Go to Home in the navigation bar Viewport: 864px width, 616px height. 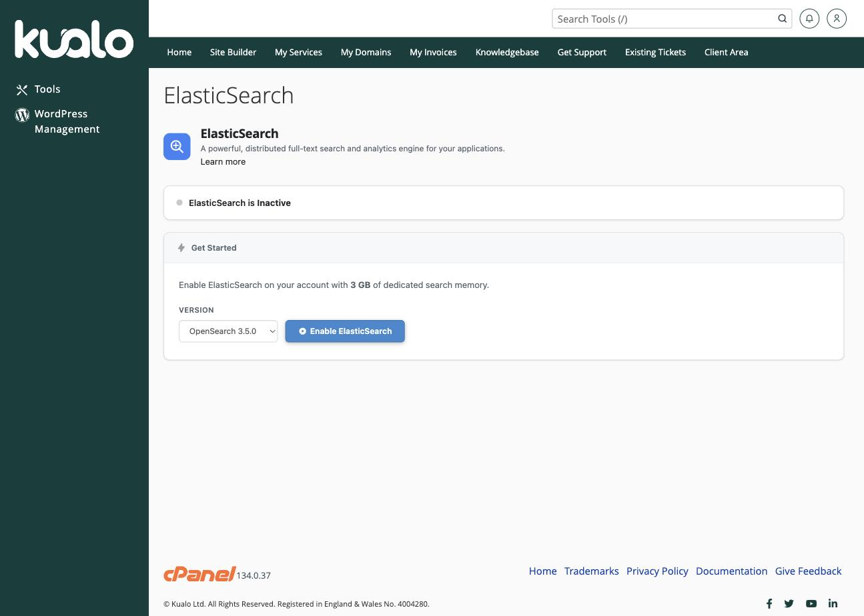click(179, 52)
